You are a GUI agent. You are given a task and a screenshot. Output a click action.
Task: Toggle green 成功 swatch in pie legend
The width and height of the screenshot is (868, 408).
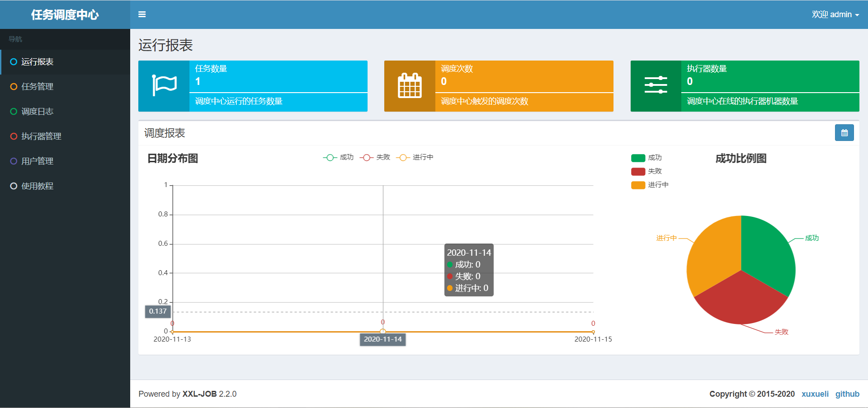[638, 158]
